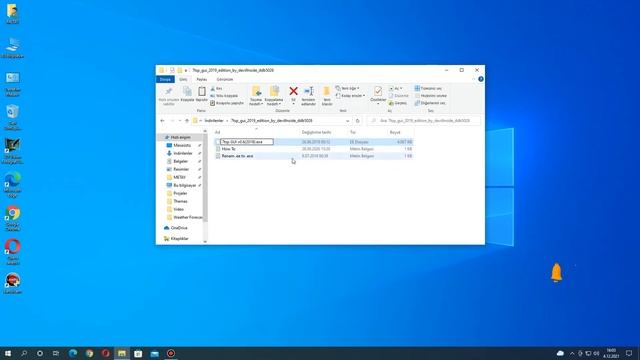Open the Dosya ribbon tab

coord(165,79)
